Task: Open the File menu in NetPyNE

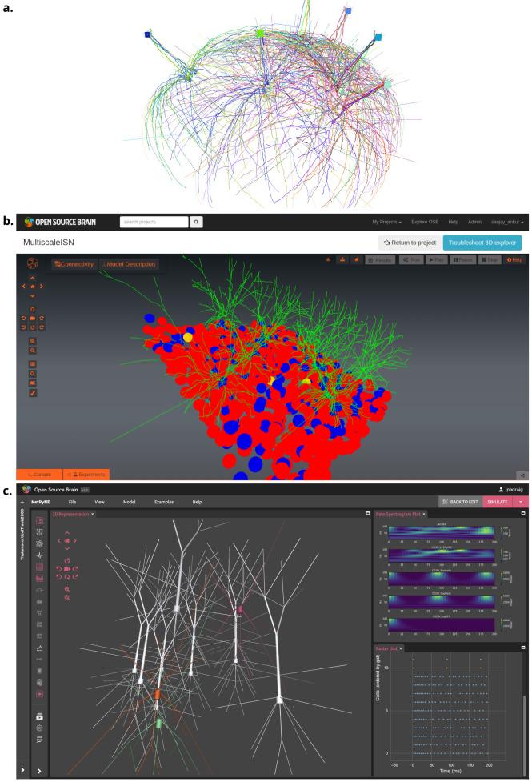Action: pos(72,502)
